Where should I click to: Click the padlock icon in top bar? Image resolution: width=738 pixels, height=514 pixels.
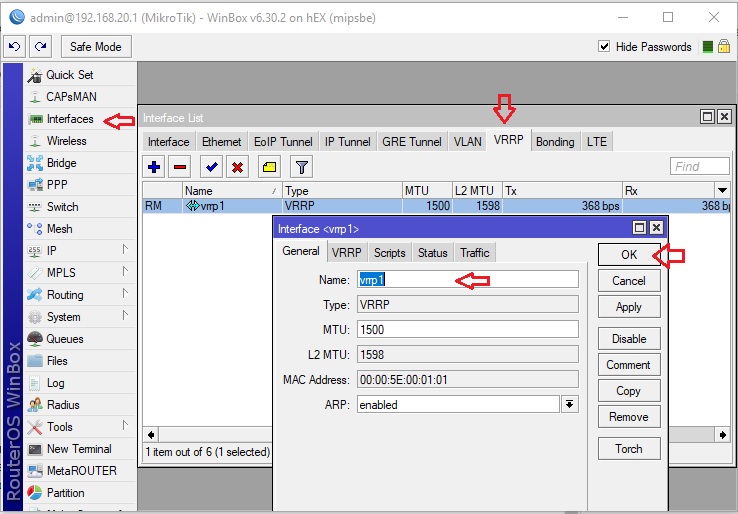[724, 47]
